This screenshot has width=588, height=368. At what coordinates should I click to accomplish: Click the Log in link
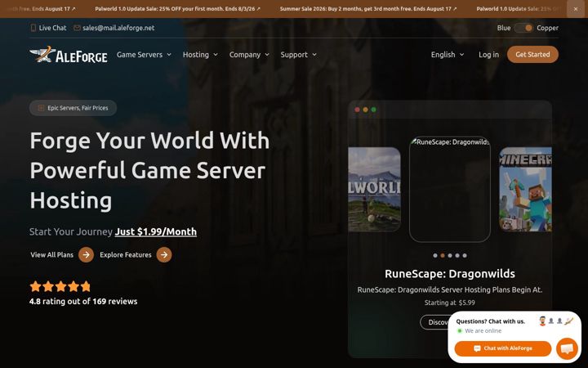click(488, 55)
